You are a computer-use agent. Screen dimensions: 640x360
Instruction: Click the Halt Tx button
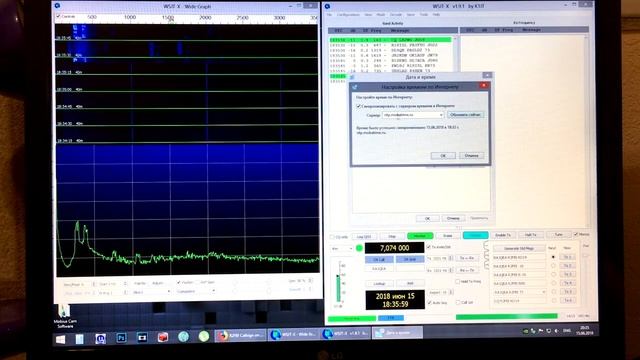531,235
